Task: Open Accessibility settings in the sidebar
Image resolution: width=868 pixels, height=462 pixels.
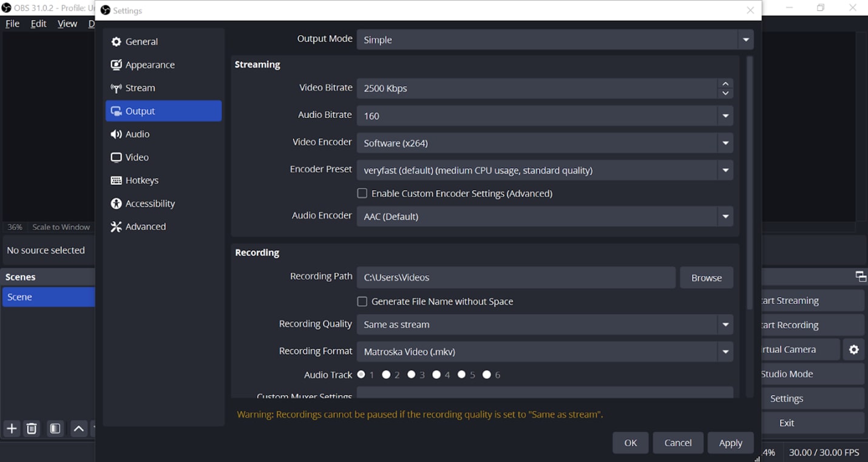Action: pyautogui.click(x=149, y=203)
